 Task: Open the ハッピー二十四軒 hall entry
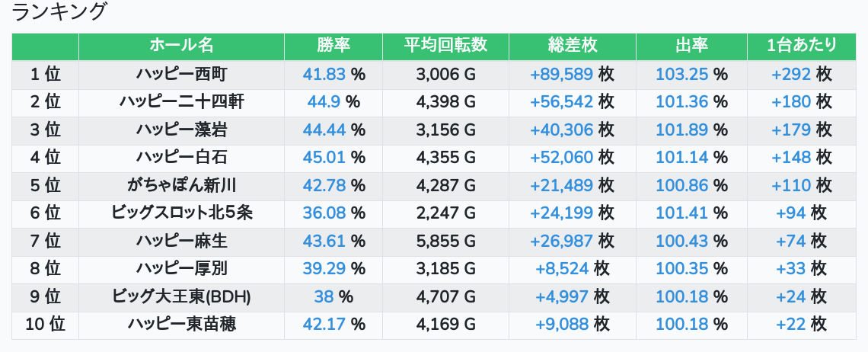181,102
